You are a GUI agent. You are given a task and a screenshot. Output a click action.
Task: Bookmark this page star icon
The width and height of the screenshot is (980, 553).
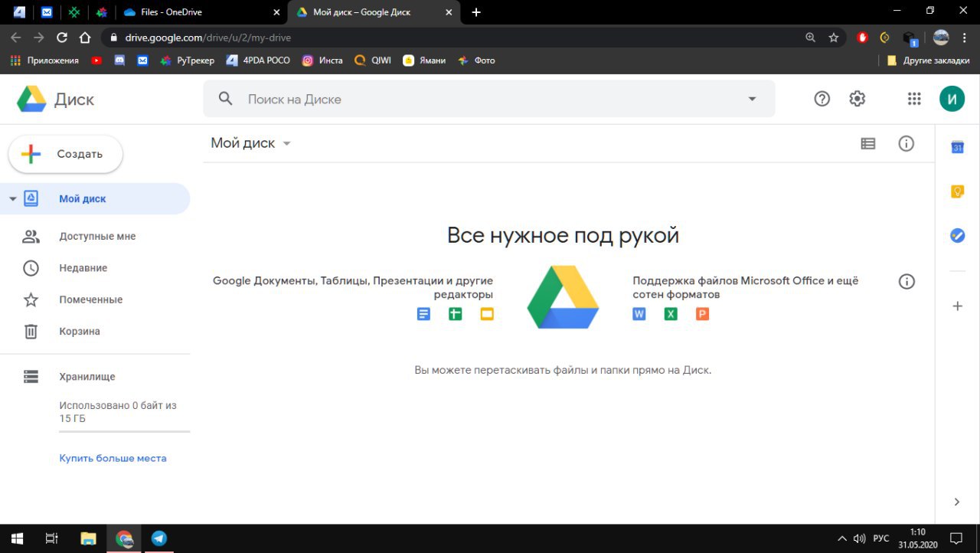click(834, 38)
